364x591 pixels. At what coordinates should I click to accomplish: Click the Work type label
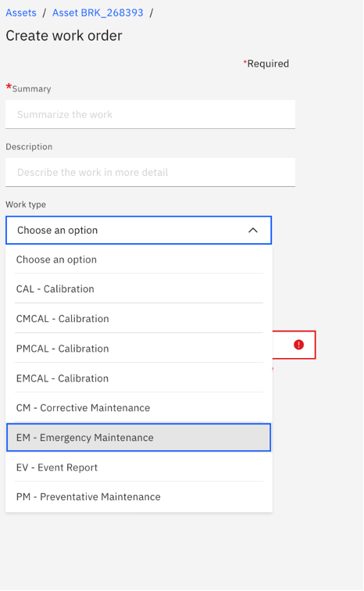(x=26, y=205)
